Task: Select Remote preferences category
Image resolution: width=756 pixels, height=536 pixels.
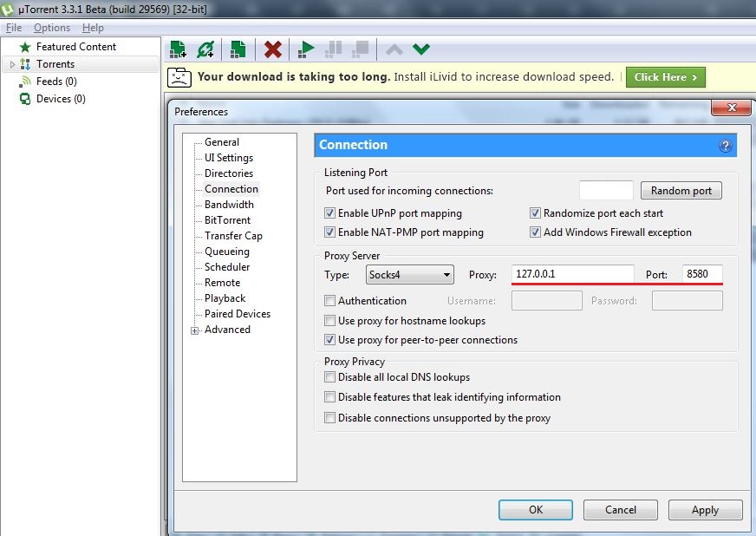Action: [x=222, y=283]
